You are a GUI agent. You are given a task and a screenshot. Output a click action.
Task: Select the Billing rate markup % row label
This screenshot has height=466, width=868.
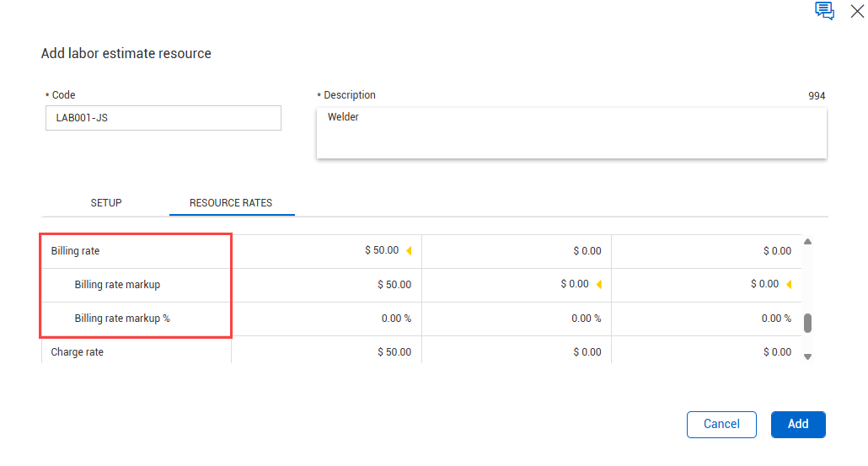click(x=122, y=319)
